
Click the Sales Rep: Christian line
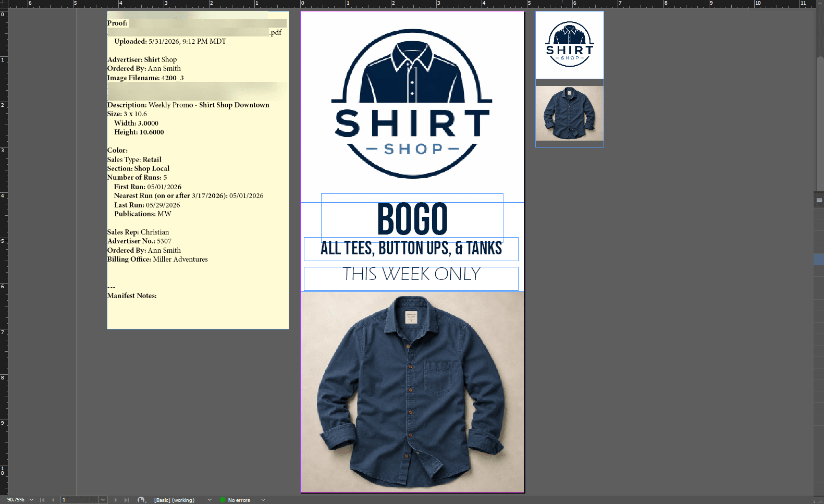138,232
